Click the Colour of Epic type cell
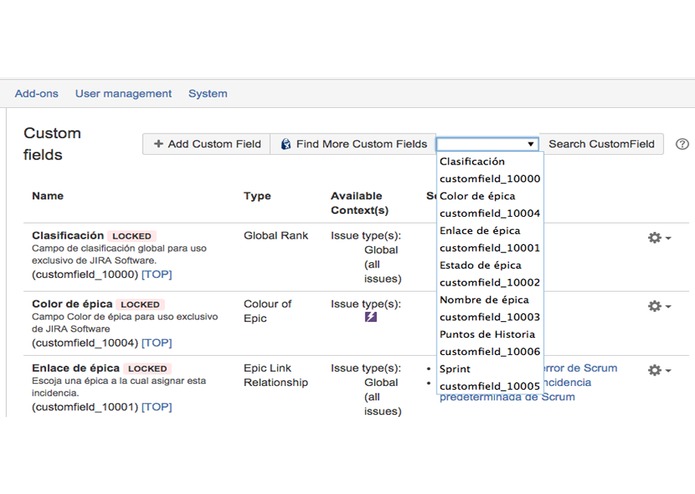This screenshot has height=494, width=695. pos(267,311)
